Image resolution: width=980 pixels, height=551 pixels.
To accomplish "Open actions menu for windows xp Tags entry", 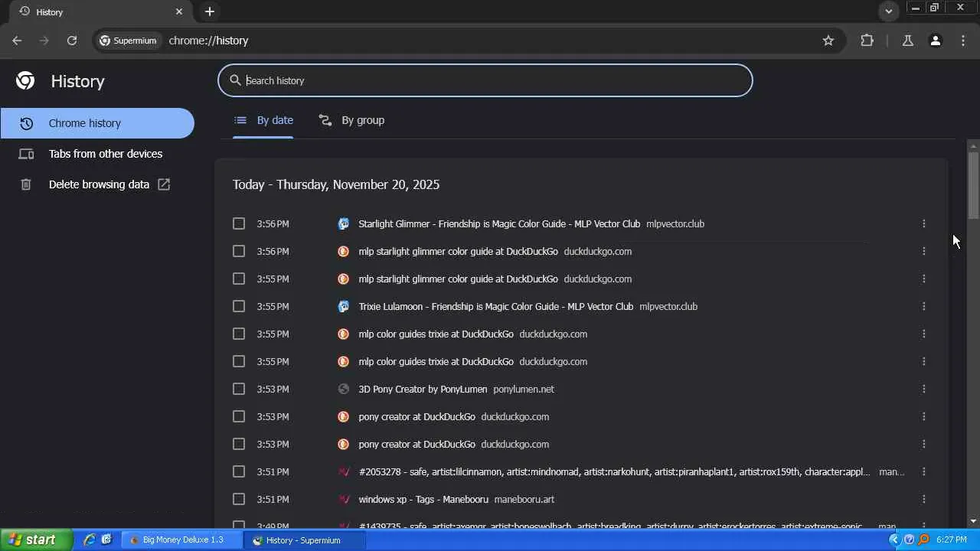I will [x=924, y=500].
